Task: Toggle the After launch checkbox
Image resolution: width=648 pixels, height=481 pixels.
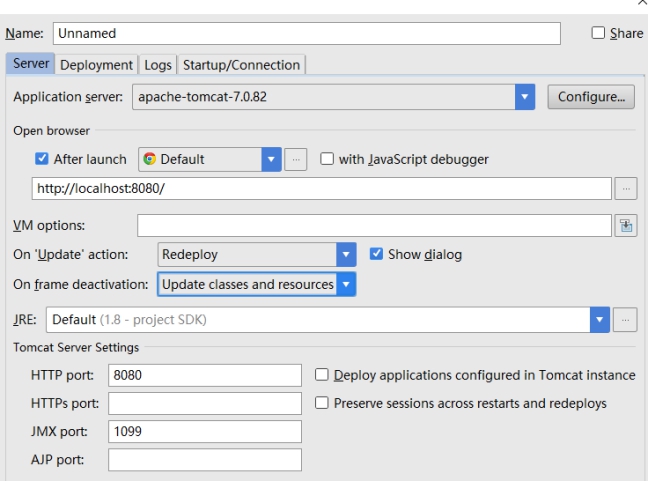Action: click(41, 159)
